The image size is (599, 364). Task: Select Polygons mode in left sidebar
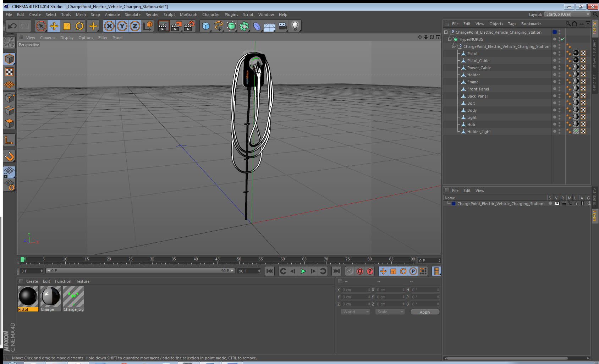tap(9, 123)
